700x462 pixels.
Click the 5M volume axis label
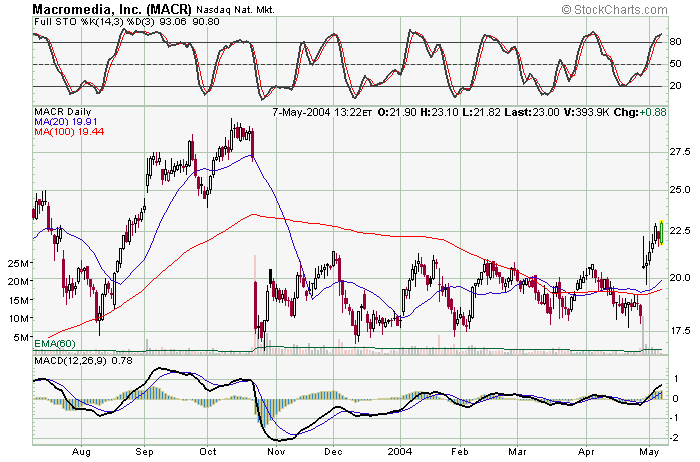click(21, 337)
